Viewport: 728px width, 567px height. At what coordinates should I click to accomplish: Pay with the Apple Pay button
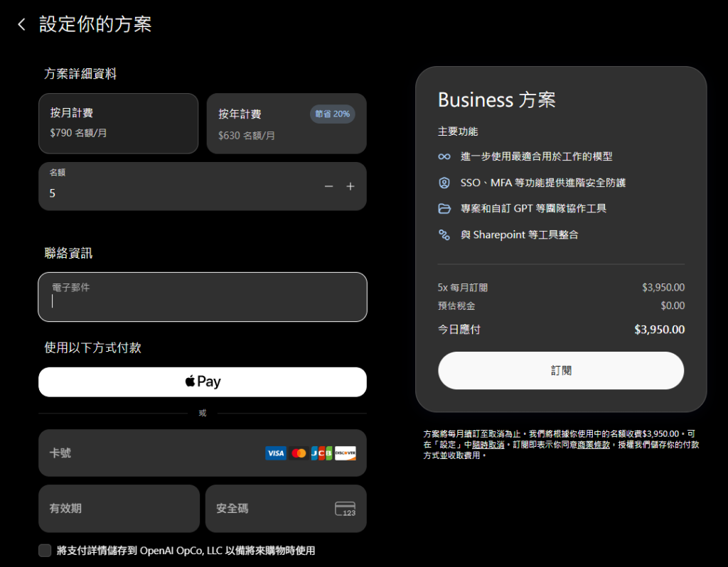203,382
